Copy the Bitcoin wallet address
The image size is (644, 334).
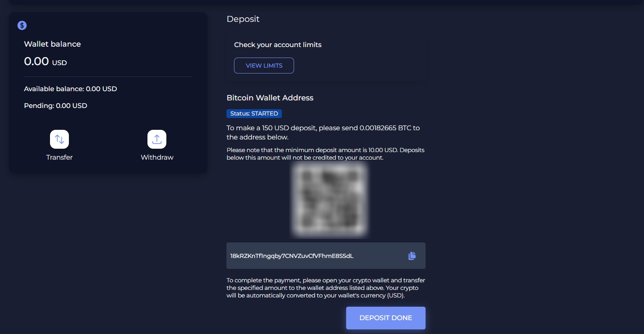click(412, 256)
